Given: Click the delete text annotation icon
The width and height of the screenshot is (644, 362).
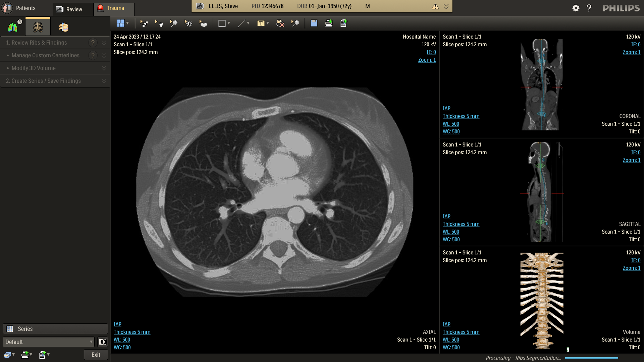Looking at the screenshot, I should coord(280,23).
